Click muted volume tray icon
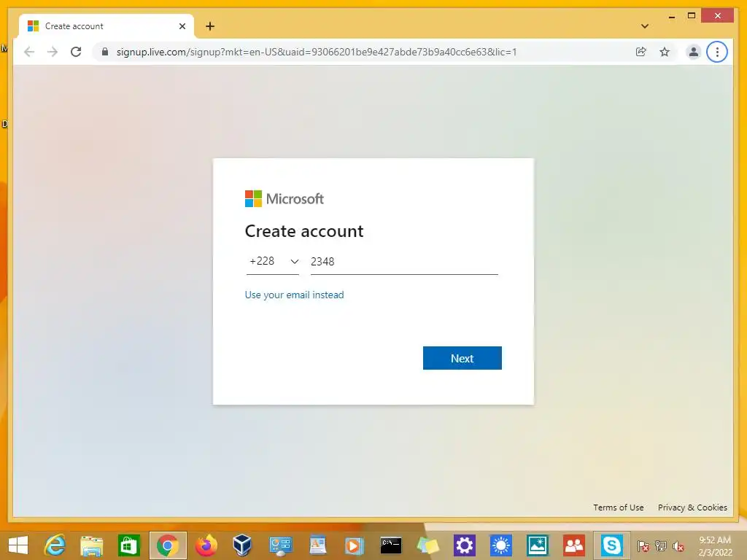 click(x=678, y=546)
